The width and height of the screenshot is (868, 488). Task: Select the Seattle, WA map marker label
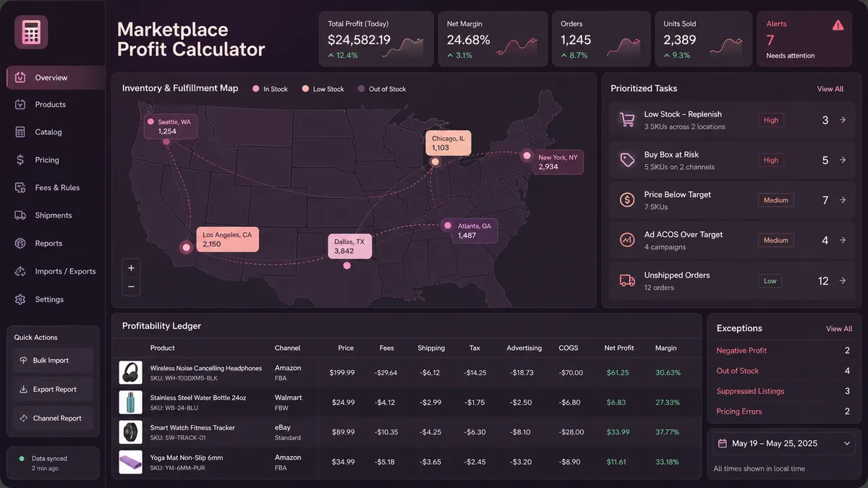[x=169, y=127]
